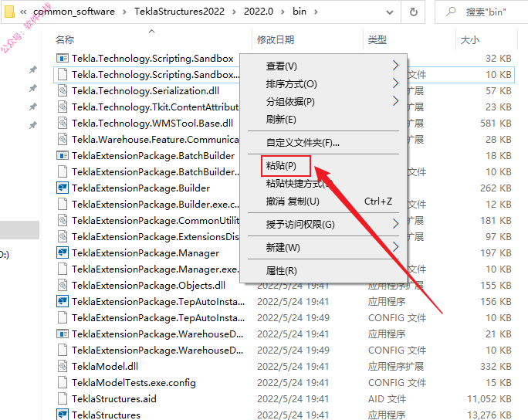
Task: Select the TeklaModelTests.exe.config file name
Action: [134, 383]
